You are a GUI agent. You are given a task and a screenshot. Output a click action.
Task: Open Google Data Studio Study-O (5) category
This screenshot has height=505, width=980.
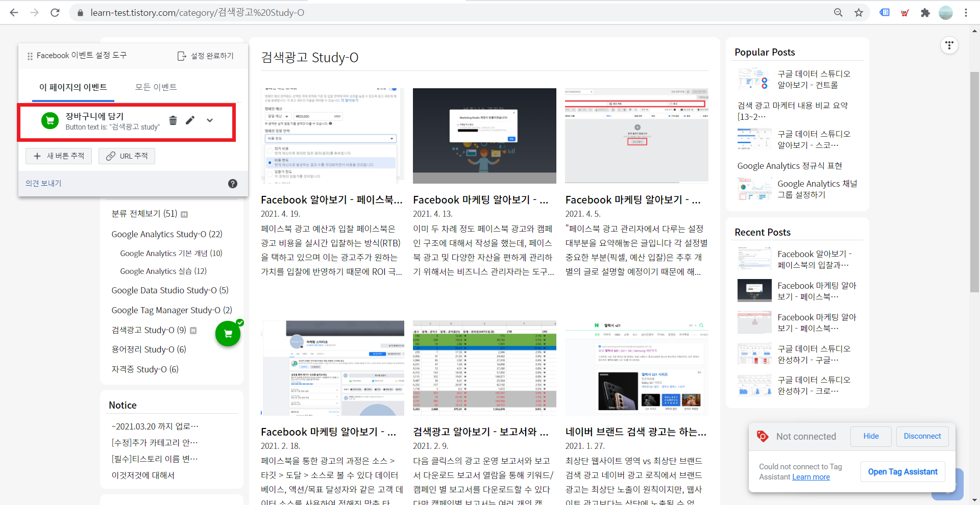[x=170, y=290]
